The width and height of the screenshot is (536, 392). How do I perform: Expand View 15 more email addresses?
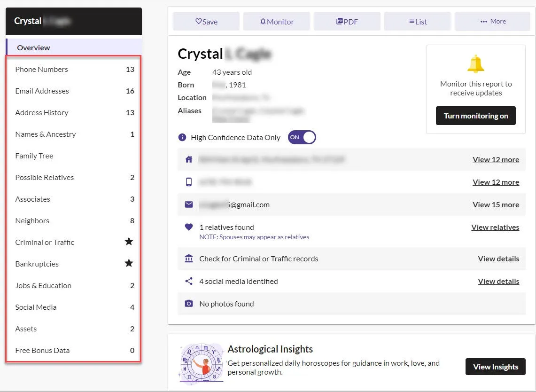pos(496,204)
